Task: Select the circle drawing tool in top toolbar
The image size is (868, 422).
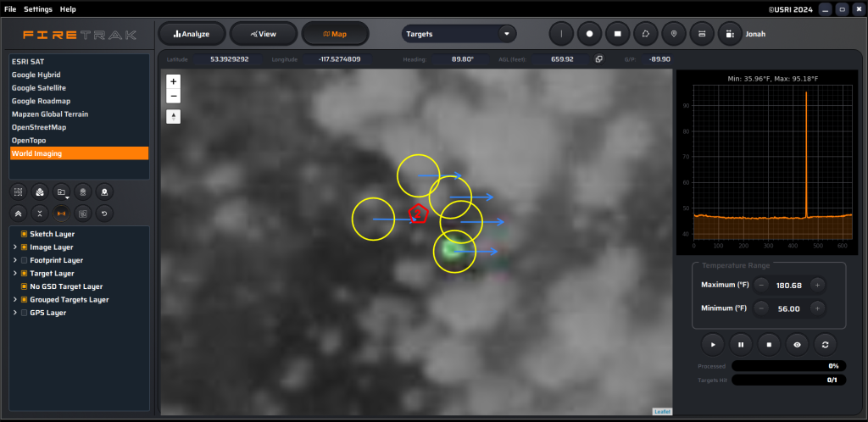Action: tap(590, 34)
